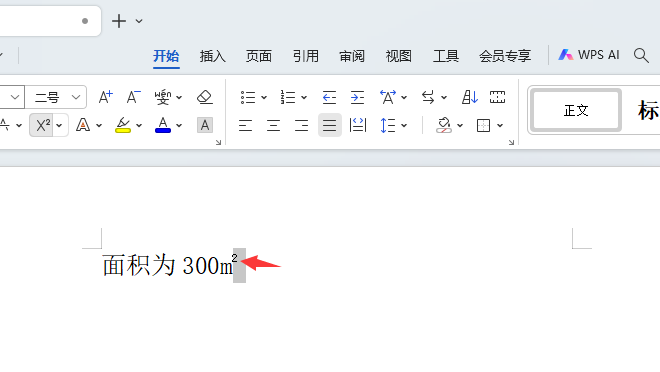Click the show/hide formatting marks icon
The height and width of the screenshot is (372, 660).
tap(497, 97)
